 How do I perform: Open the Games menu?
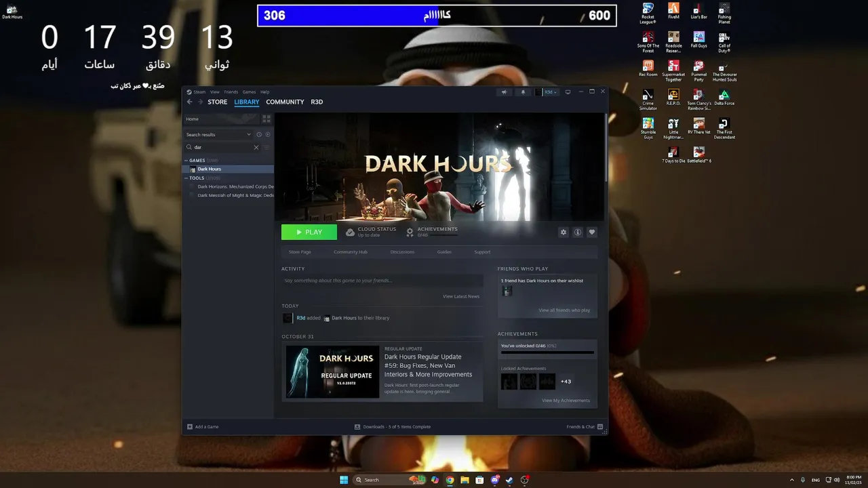[249, 92]
